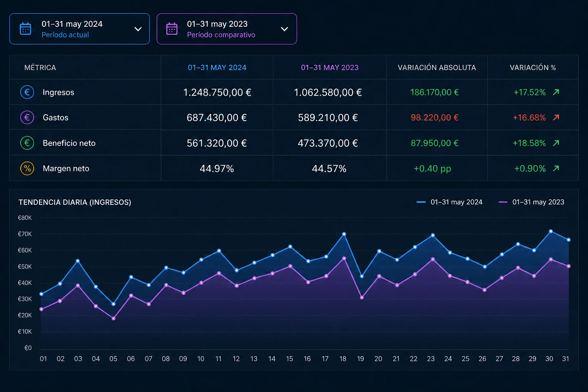Viewport: 588px width, 392px height.
Task: Click the red value 98.220,00 €
Action: pos(434,118)
